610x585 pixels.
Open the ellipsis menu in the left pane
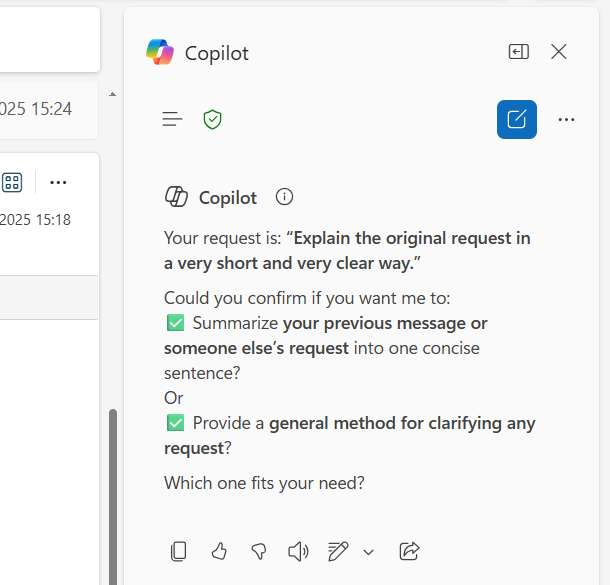coord(58,182)
